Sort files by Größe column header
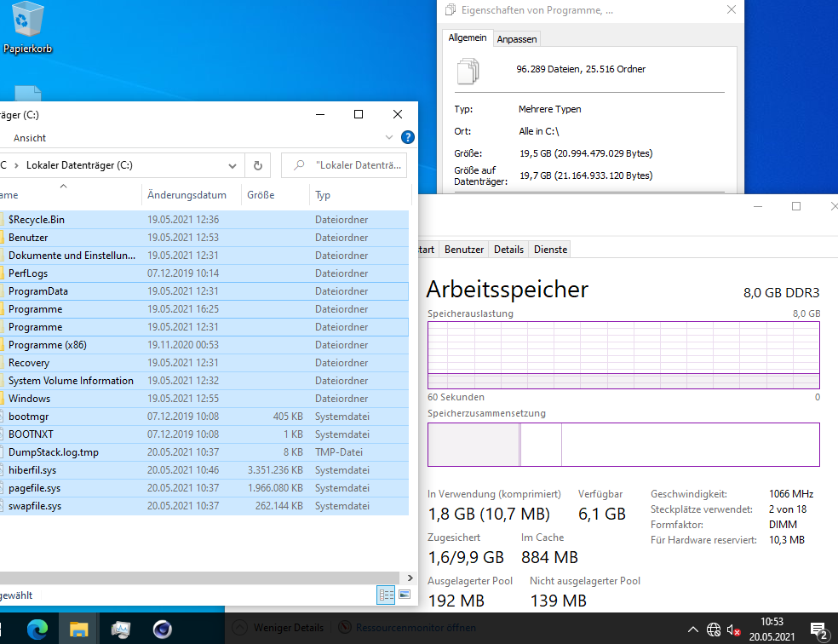The height and width of the screenshot is (644, 838). click(x=275, y=195)
